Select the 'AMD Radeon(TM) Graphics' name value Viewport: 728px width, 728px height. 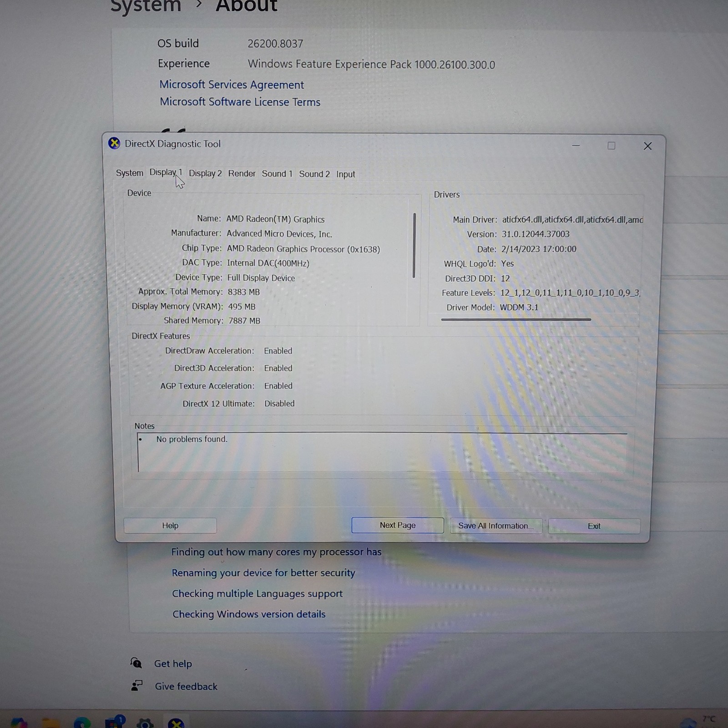coord(275,219)
